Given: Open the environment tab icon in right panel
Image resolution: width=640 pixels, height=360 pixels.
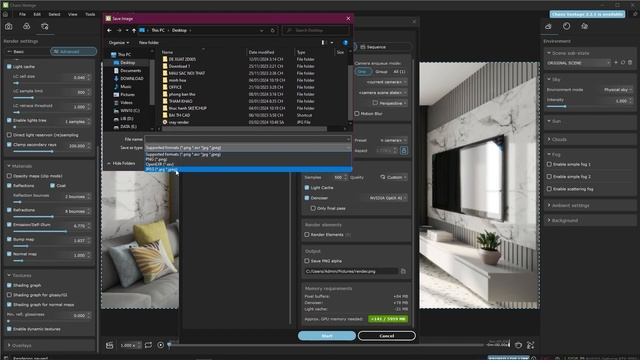Looking at the screenshot, I should coord(548,26).
